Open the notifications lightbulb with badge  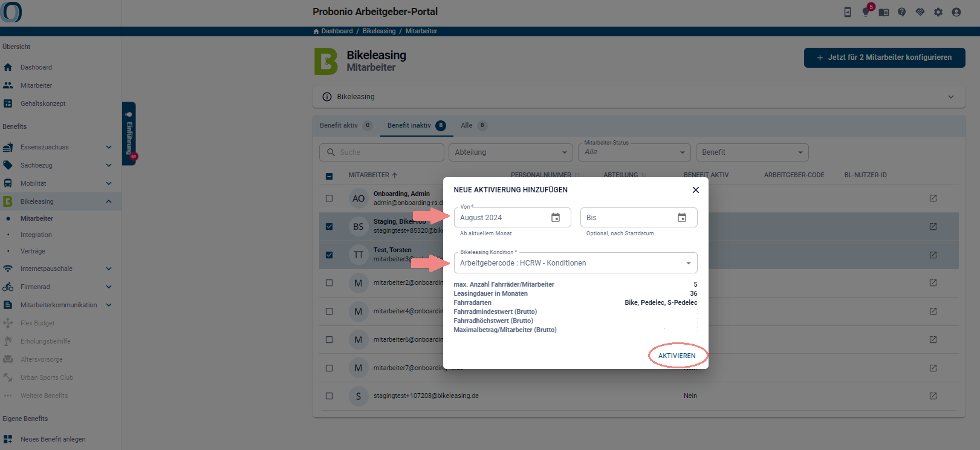(866, 11)
